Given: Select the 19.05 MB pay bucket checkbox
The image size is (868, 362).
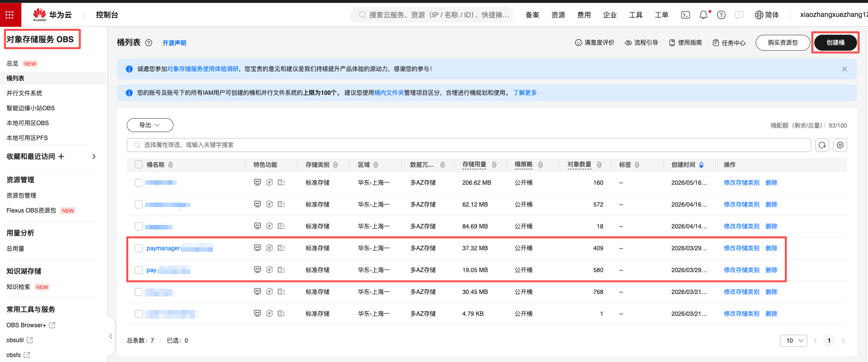Looking at the screenshot, I should point(139,270).
